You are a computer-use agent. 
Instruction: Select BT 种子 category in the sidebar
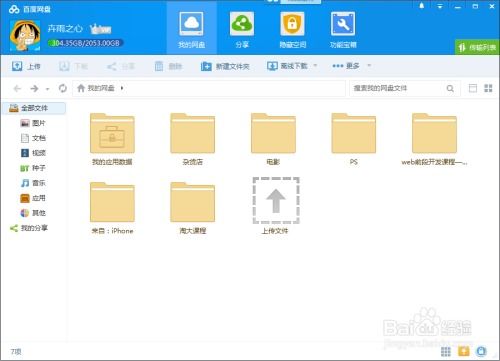tap(33, 168)
